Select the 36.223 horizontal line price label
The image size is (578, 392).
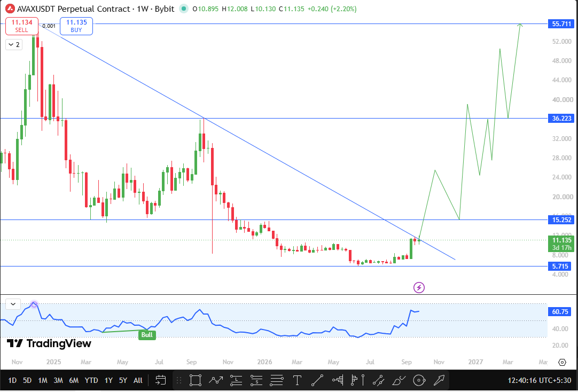pos(561,118)
